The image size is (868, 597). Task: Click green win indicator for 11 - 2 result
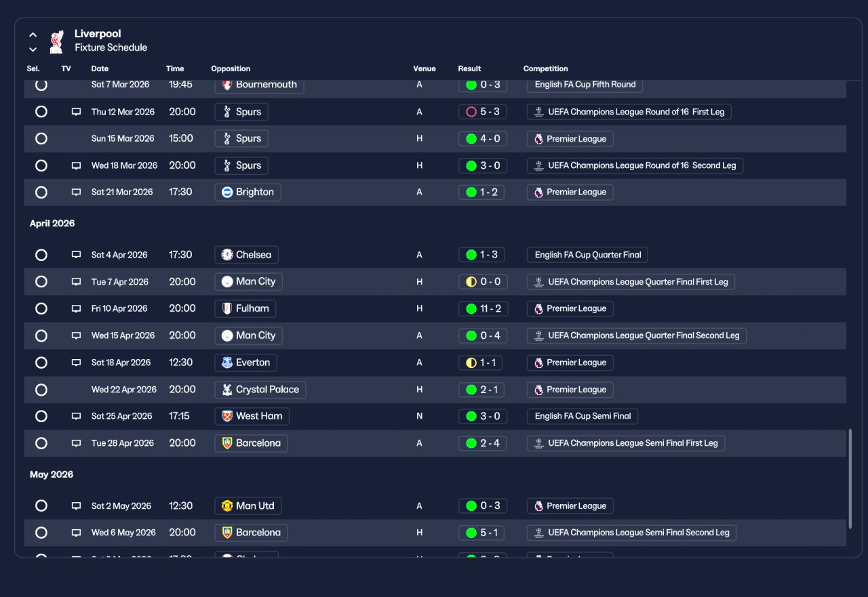(471, 309)
